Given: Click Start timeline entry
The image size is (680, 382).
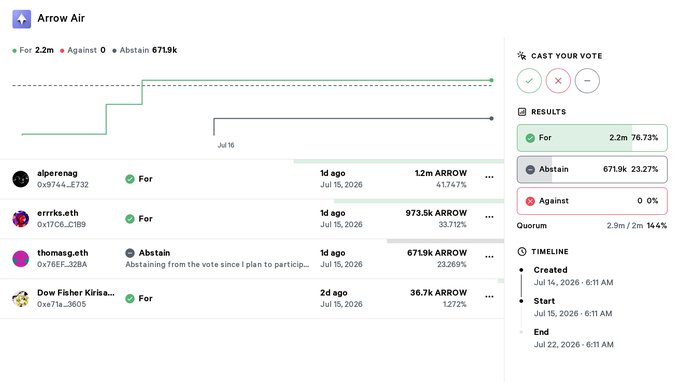Looking at the screenshot, I should (x=573, y=307).
